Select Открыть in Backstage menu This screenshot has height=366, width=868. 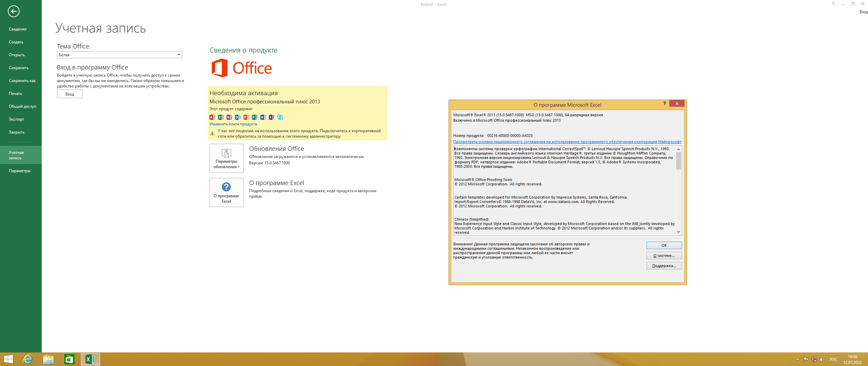tap(21, 55)
